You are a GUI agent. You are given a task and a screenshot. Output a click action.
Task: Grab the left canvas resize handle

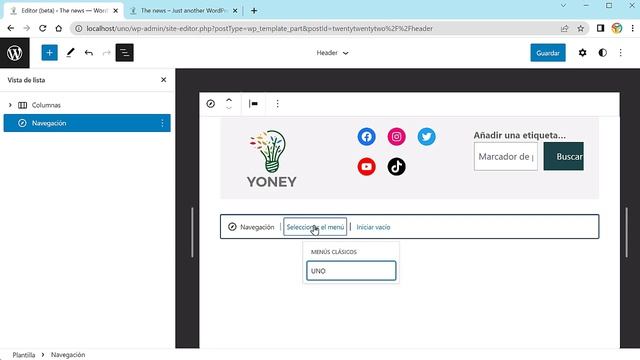[192, 232]
